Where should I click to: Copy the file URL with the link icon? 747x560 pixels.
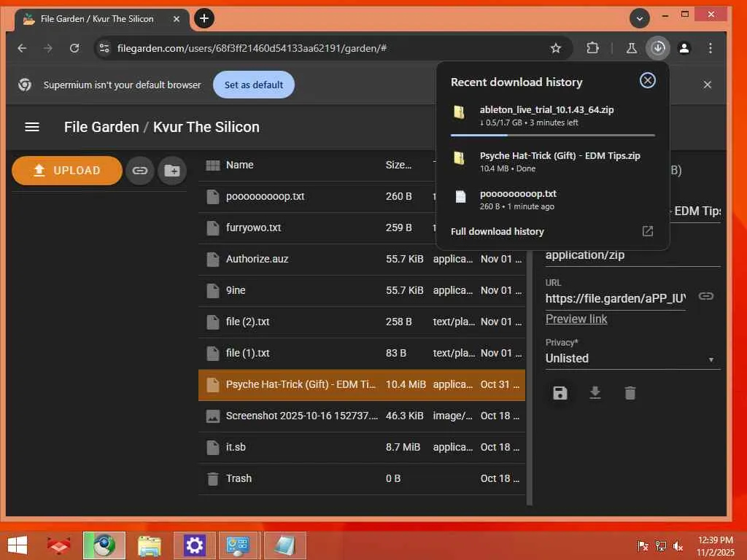point(705,296)
